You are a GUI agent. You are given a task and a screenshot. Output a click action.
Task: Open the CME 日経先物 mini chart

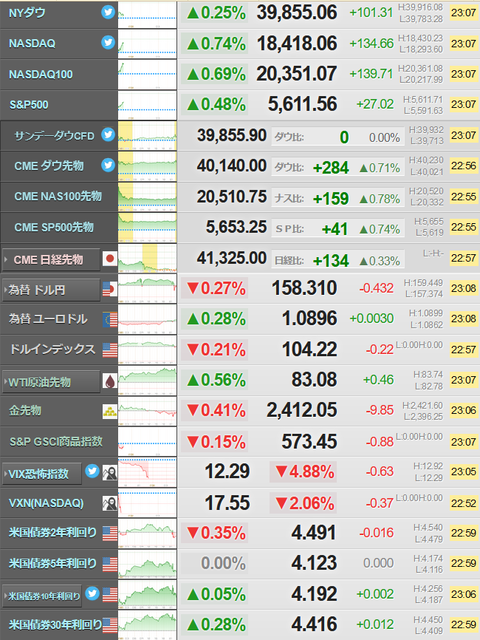(147, 258)
